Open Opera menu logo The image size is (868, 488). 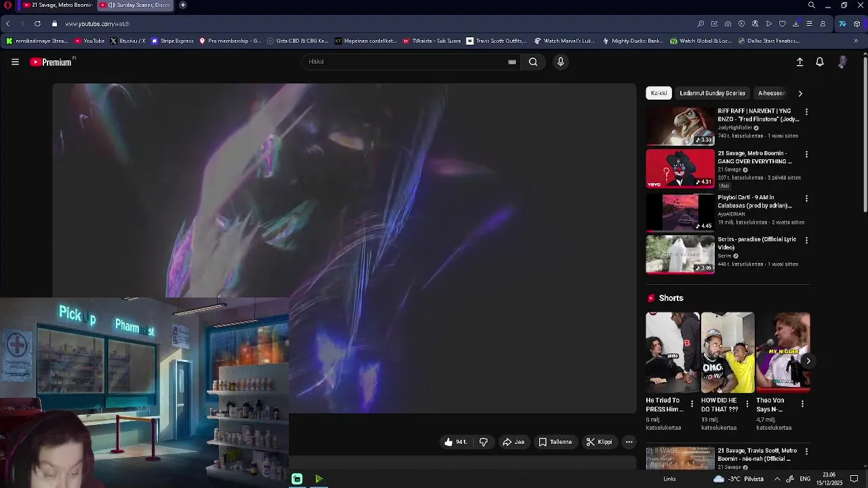point(6,5)
